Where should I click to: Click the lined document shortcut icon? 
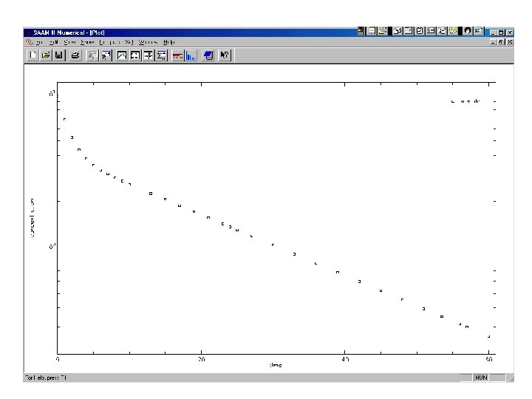coord(409,31)
